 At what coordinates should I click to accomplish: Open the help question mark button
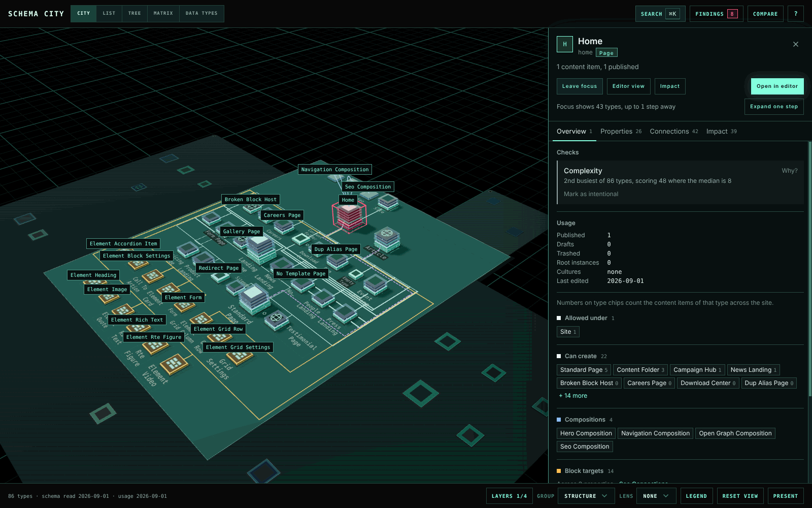pyautogui.click(x=796, y=14)
